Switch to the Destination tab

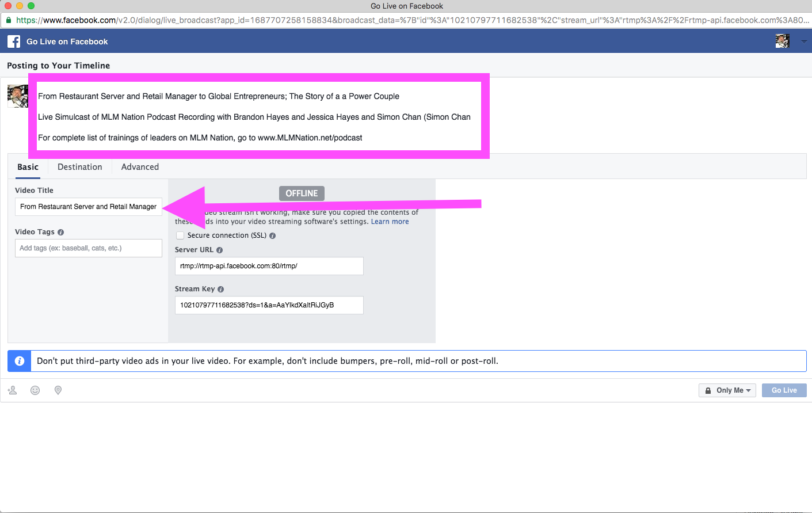pos(80,167)
